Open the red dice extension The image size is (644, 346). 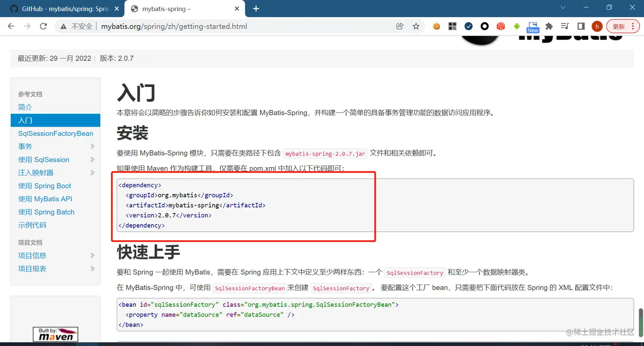(501, 26)
